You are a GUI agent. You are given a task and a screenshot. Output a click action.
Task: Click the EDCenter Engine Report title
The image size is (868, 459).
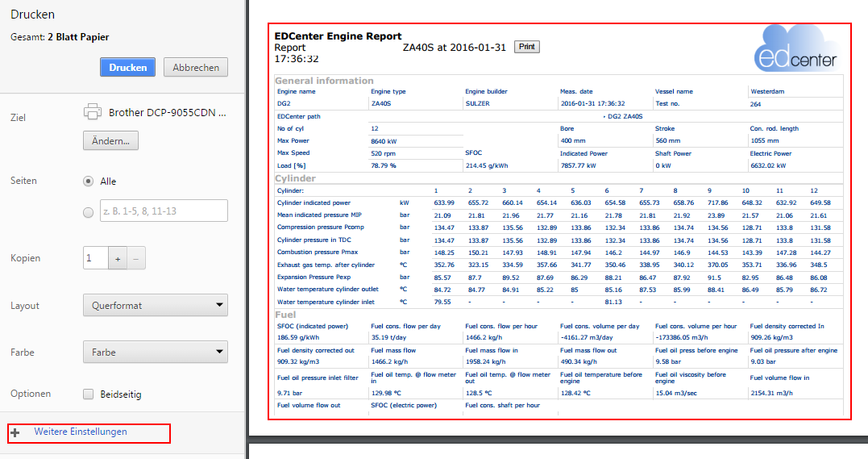click(x=338, y=36)
